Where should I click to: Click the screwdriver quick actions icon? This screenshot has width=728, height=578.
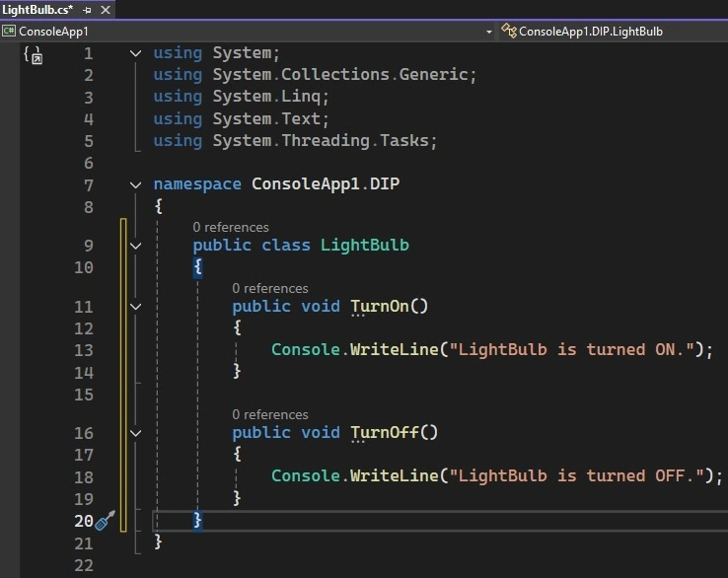105,521
